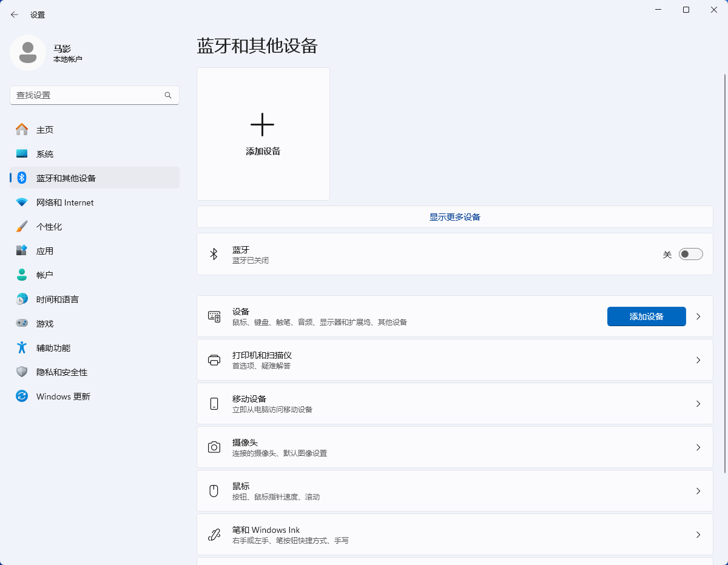Viewport: 728px width, 565px height.
Task: Click the 显示更多设备 link
Action: click(x=454, y=217)
